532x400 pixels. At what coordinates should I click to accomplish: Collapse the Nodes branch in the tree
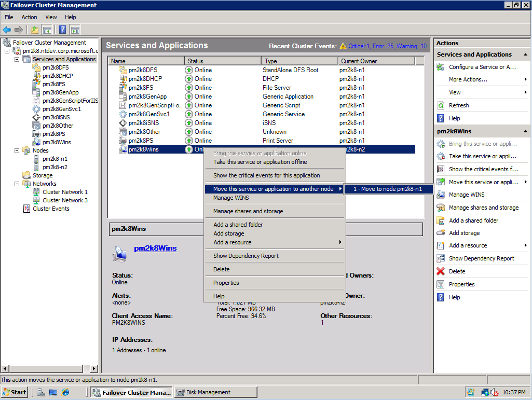(17, 150)
